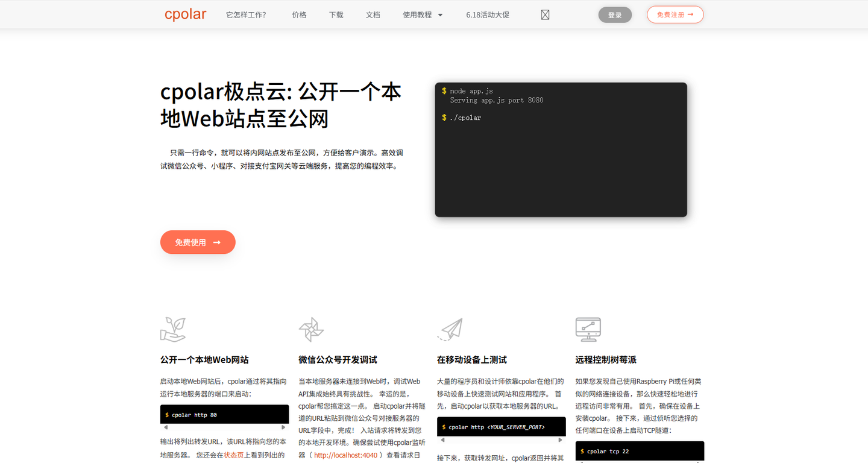Click the 登录 button
This screenshot has height=463, width=868.
click(x=615, y=14)
